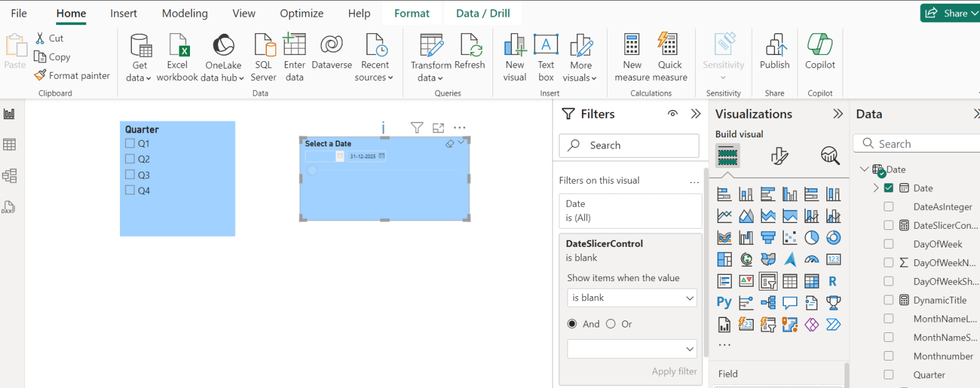
Task: Select the R script visual icon
Action: pyautogui.click(x=833, y=281)
